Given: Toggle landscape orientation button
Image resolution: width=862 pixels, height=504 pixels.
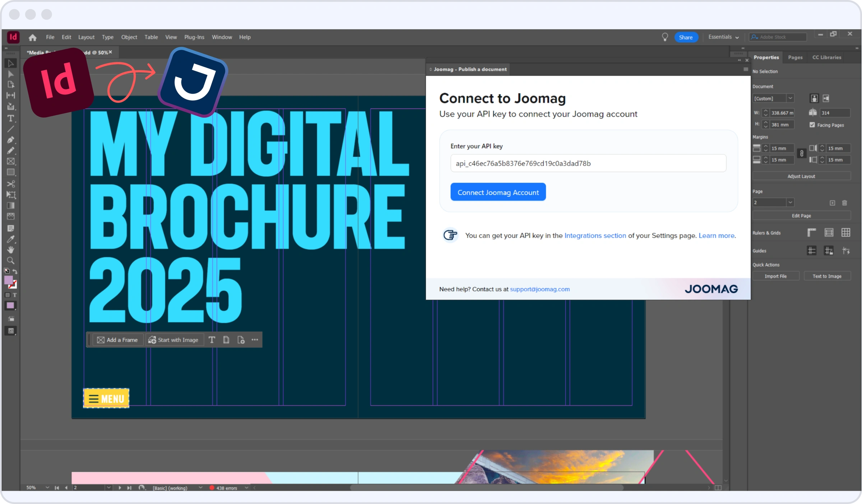Looking at the screenshot, I should coord(826,98).
